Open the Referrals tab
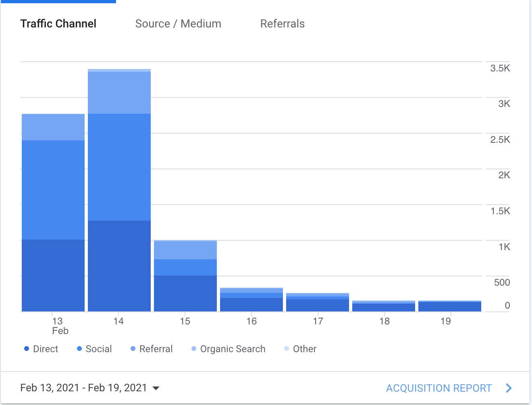532x405 pixels. (x=282, y=24)
